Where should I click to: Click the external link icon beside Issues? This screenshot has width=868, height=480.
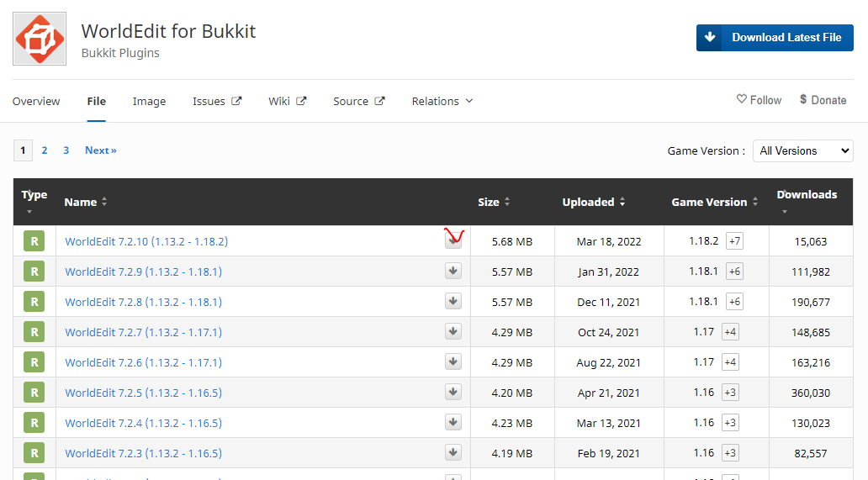click(236, 101)
